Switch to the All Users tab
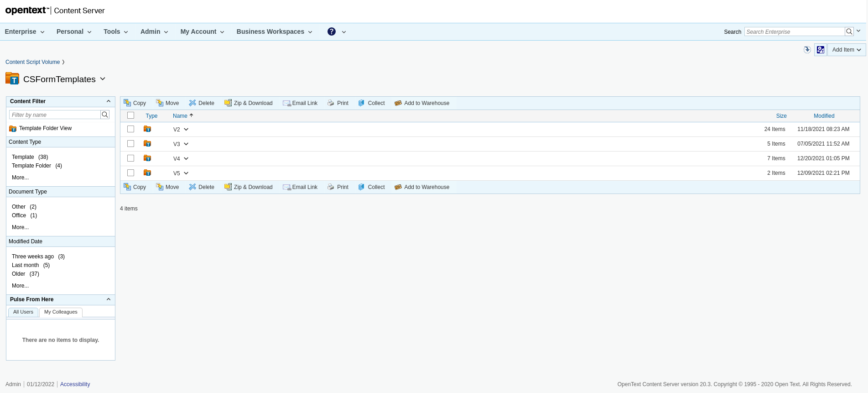This screenshot has width=868, height=393. click(23, 312)
